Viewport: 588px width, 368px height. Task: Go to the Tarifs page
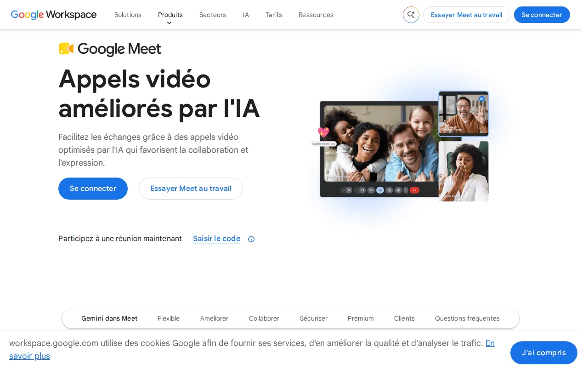point(274,15)
